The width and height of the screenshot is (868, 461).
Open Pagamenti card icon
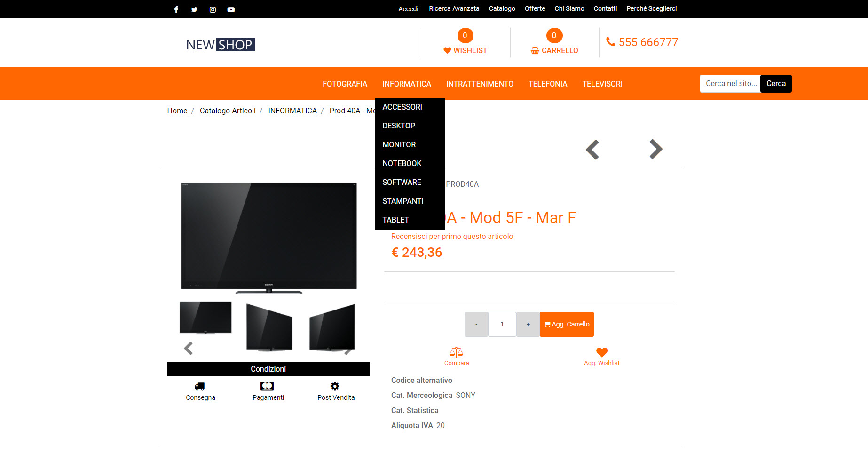point(267,386)
